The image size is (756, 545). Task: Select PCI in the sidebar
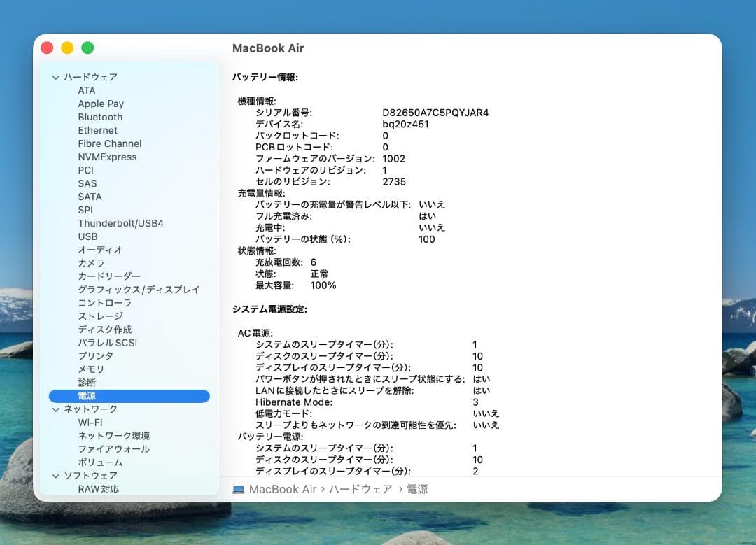86,170
